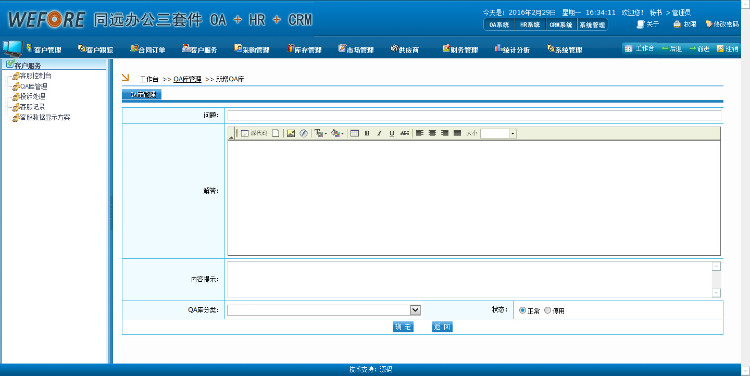Click the insert image icon

(290, 133)
